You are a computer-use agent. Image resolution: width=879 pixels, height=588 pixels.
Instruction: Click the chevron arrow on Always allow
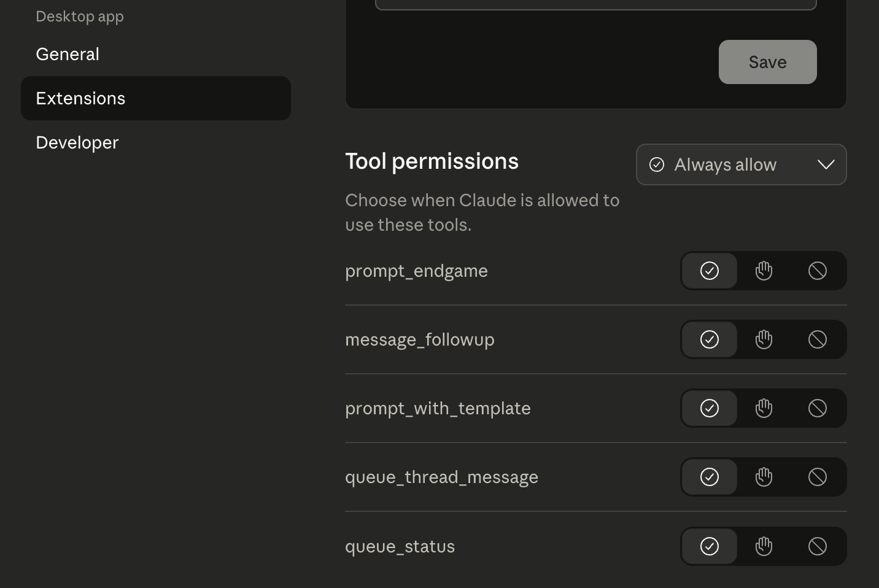coord(826,164)
